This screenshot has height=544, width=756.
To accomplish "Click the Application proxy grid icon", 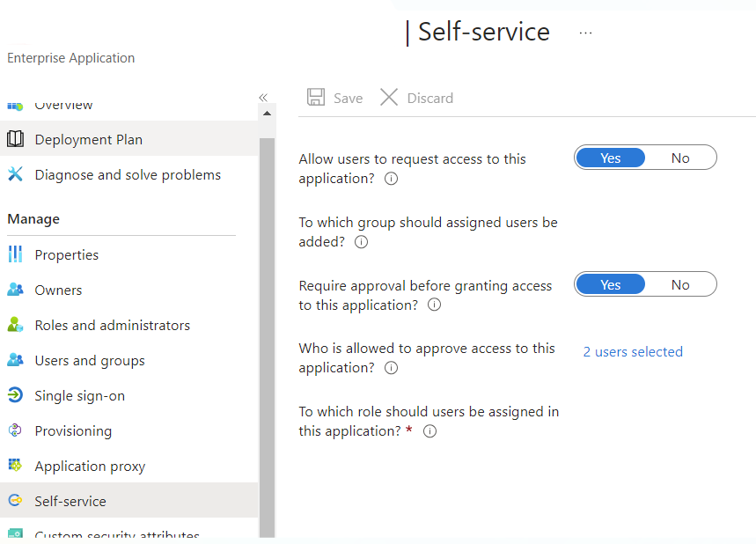I will (x=15, y=466).
